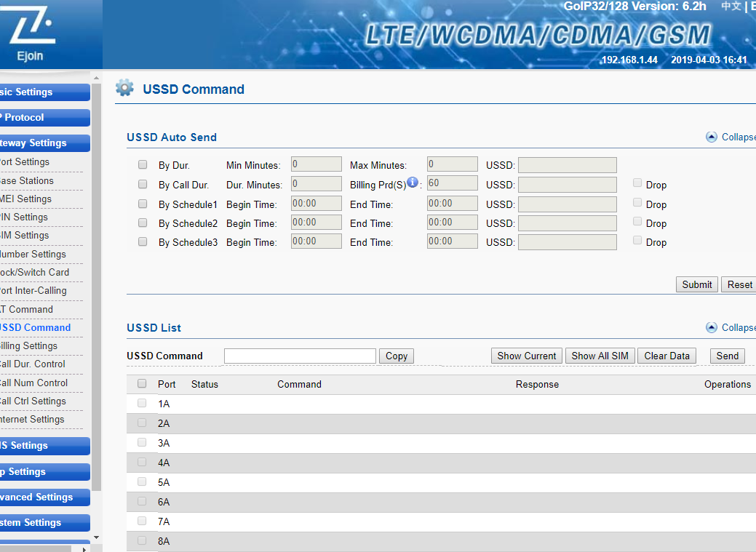Enable the By Dur. checkbox
Image resolution: width=756 pixels, height=552 pixels.
[143, 165]
